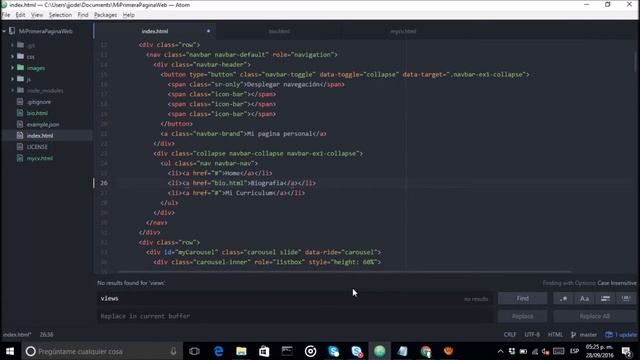Viewport: 640px width, 360px height.
Task: Focus the find field containing 'views'
Action: pyautogui.click(x=295, y=299)
